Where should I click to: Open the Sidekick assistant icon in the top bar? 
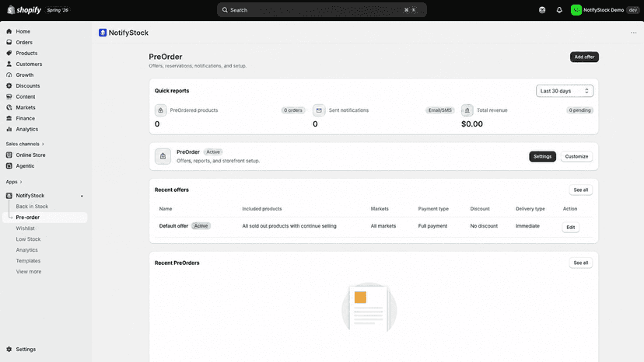tap(542, 10)
